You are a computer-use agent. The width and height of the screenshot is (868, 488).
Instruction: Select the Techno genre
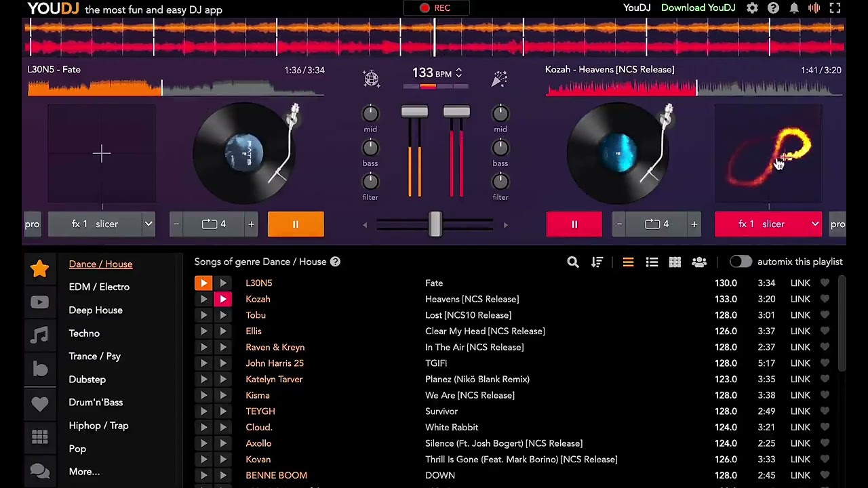(84, 333)
